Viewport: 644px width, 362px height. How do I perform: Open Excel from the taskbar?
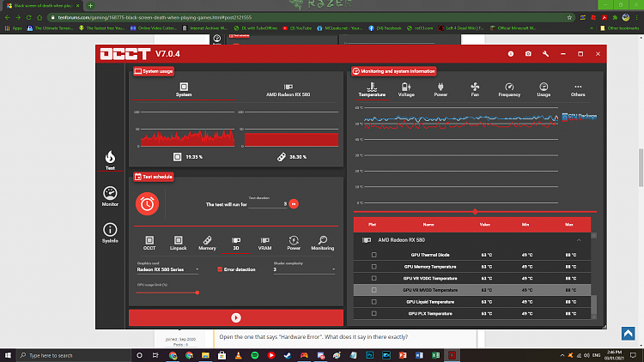pos(435,355)
